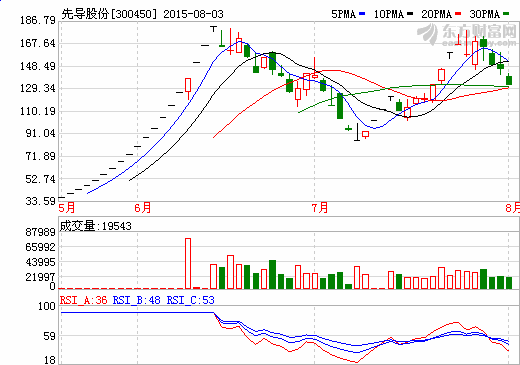The height and width of the screenshot is (365, 520).
Task: Click the green 30PMA legend color swatch
Action: click(506, 14)
